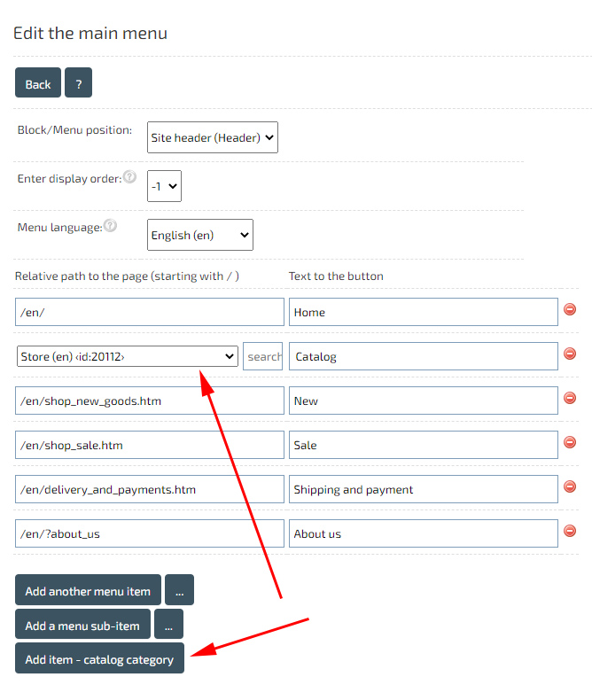The height and width of the screenshot is (700, 592).
Task: Click red remove icon beside New
Action: point(570,398)
